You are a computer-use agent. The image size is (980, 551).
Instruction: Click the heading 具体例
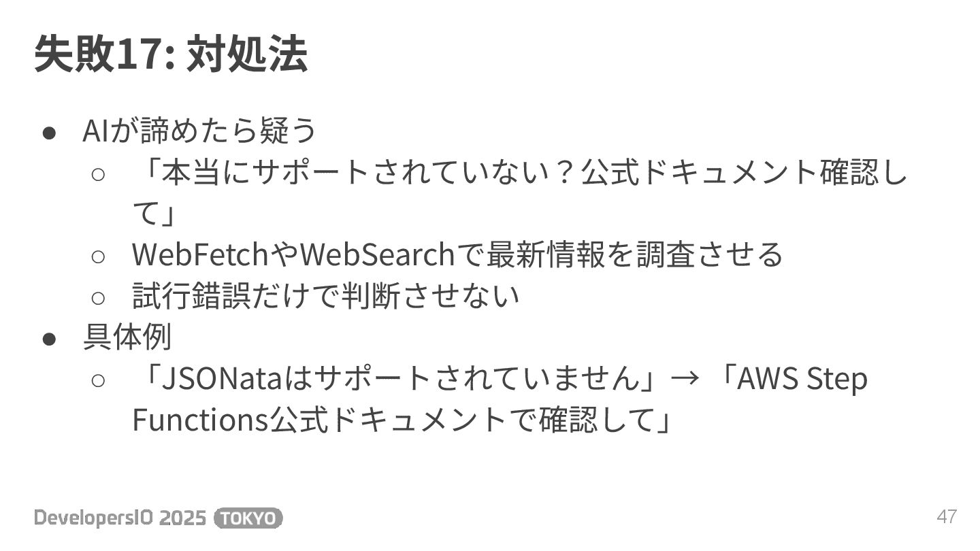[x=127, y=337]
